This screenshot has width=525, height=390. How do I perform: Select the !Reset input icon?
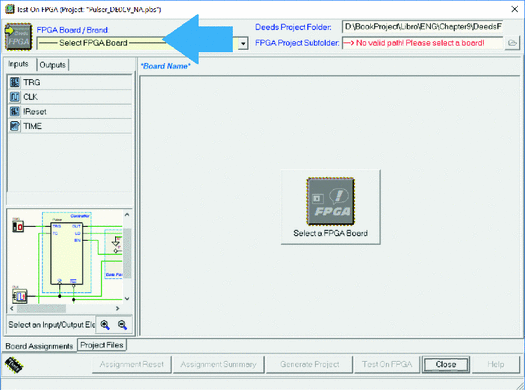pyautogui.click(x=14, y=111)
